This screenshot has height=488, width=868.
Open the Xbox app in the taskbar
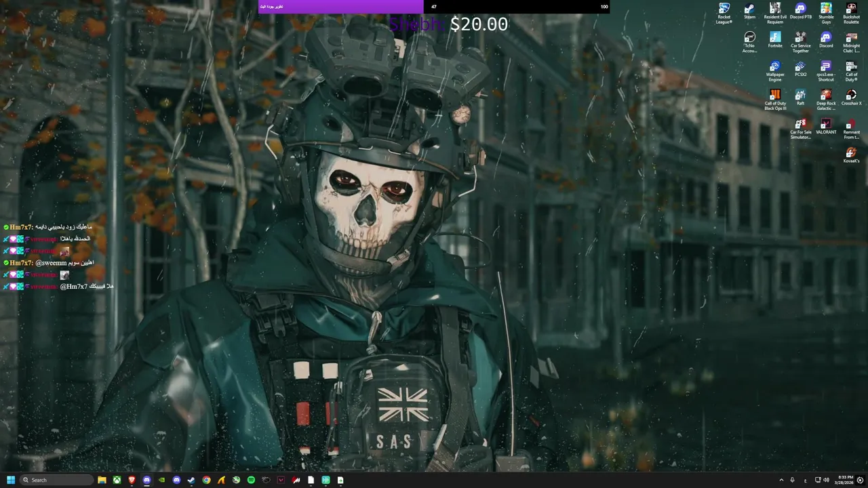117,480
